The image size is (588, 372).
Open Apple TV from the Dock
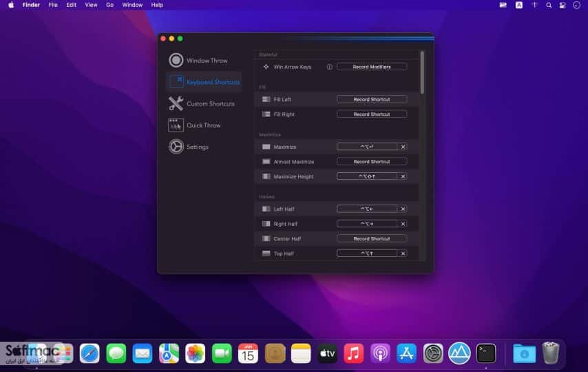[327, 353]
